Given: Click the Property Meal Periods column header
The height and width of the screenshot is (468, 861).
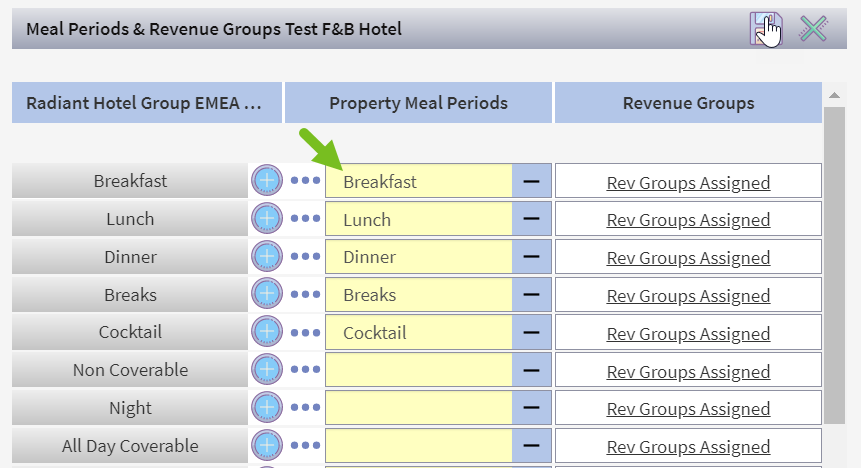Looking at the screenshot, I should click(418, 103).
